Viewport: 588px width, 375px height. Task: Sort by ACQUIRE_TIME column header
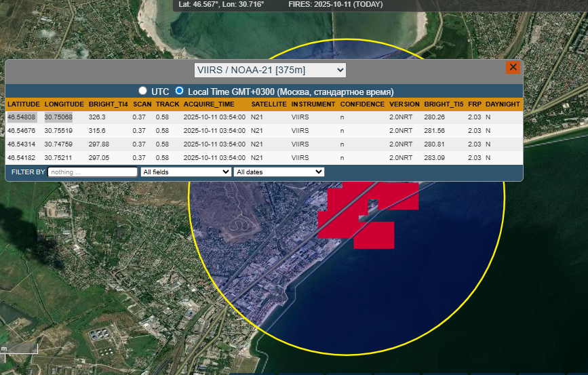[x=209, y=104]
